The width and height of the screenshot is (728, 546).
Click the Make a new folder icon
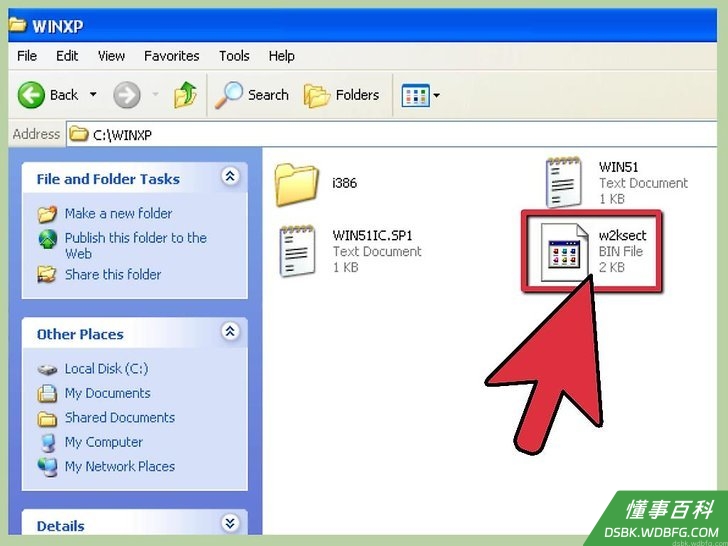coord(47,214)
